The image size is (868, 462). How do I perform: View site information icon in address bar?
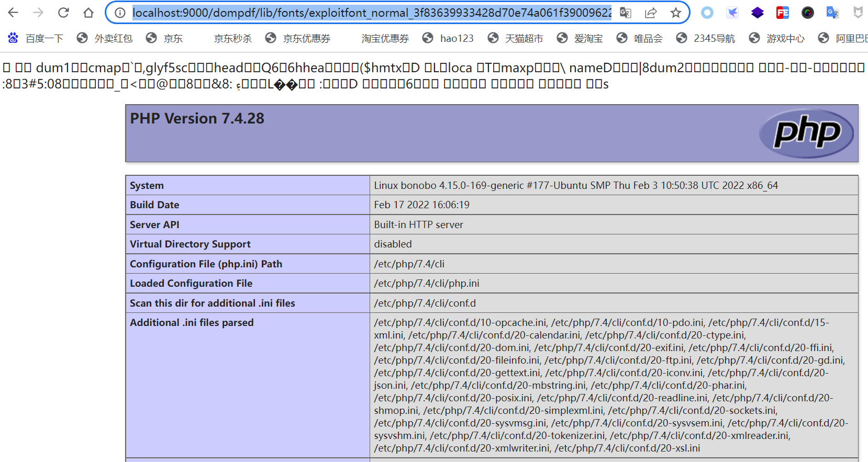pyautogui.click(x=120, y=13)
